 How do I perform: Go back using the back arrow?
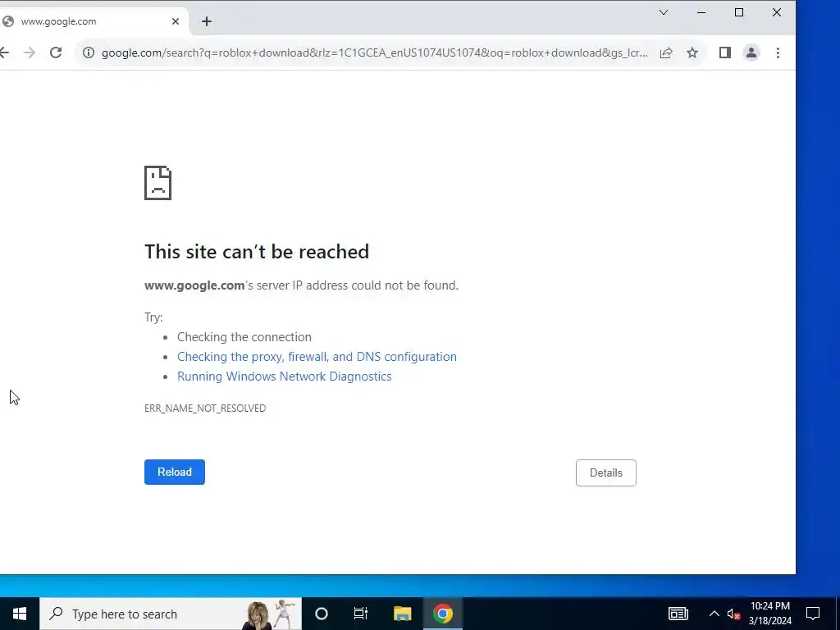pos(4,52)
